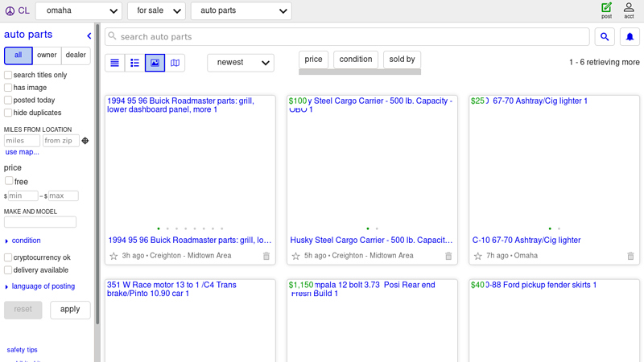This screenshot has width=644, height=362.
Task: Check posted today option
Action: point(8,100)
